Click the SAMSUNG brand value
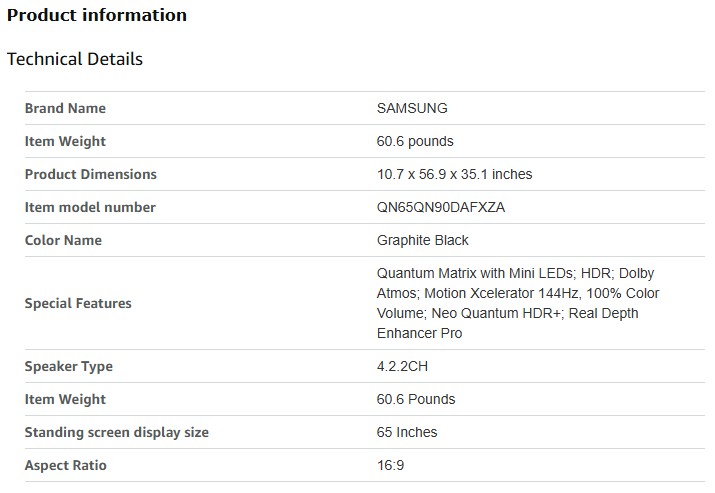 click(412, 108)
